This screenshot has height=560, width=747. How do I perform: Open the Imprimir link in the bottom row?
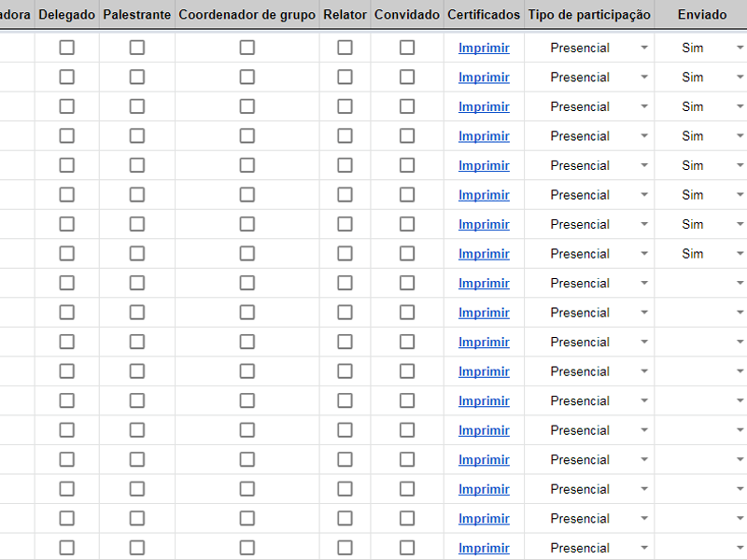point(484,548)
